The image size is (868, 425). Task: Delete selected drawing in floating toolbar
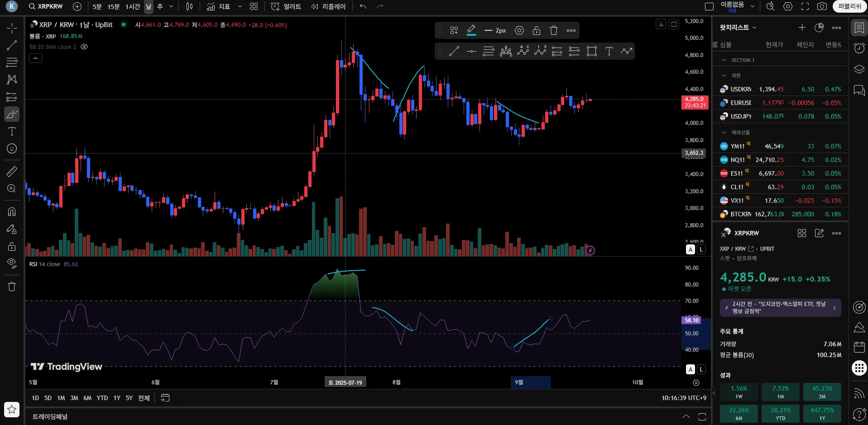tap(554, 30)
